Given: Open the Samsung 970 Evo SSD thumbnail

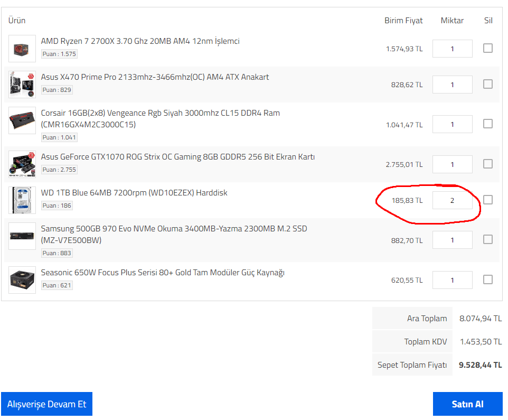Looking at the screenshot, I should point(22,236).
